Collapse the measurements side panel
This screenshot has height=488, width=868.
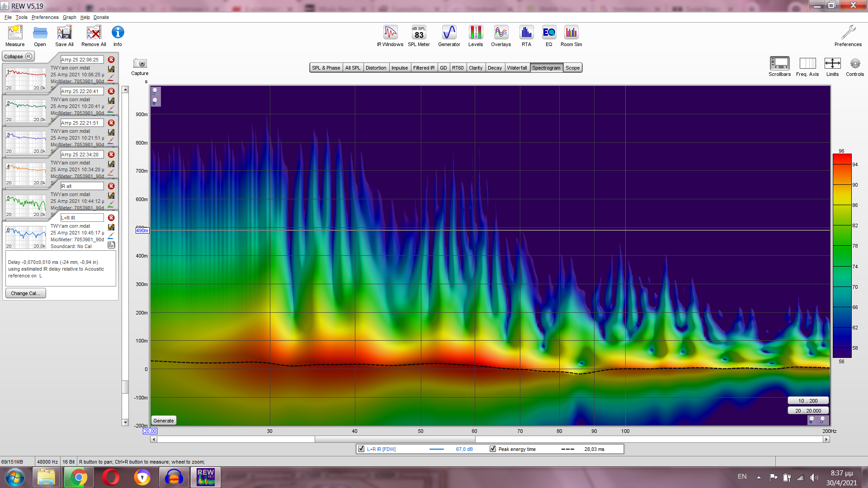[18, 56]
